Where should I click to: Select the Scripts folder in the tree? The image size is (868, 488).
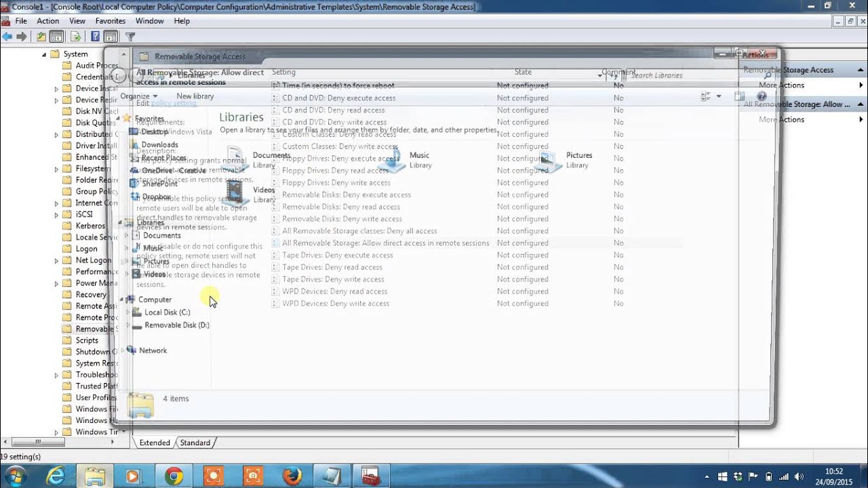click(87, 340)
